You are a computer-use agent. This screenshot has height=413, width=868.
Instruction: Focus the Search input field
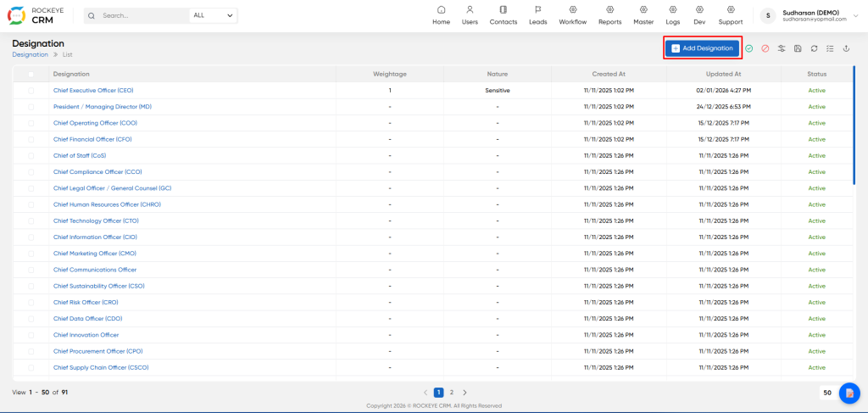point(144,15)
